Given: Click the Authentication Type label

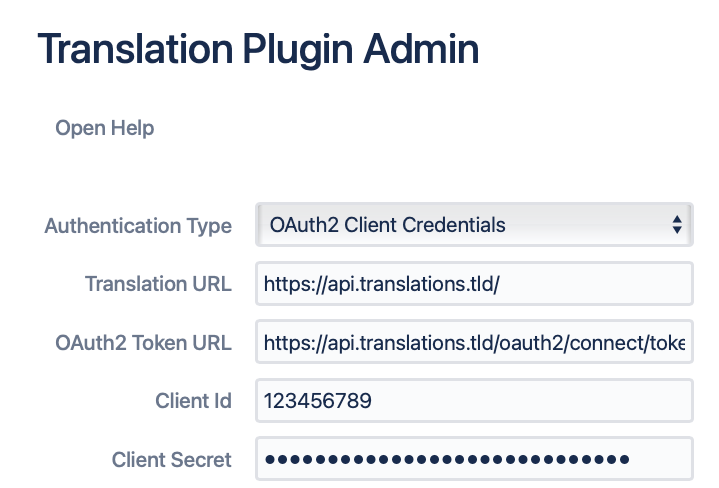Looking at the screenshot, I should pyautogui.click(x=138, y=226).
